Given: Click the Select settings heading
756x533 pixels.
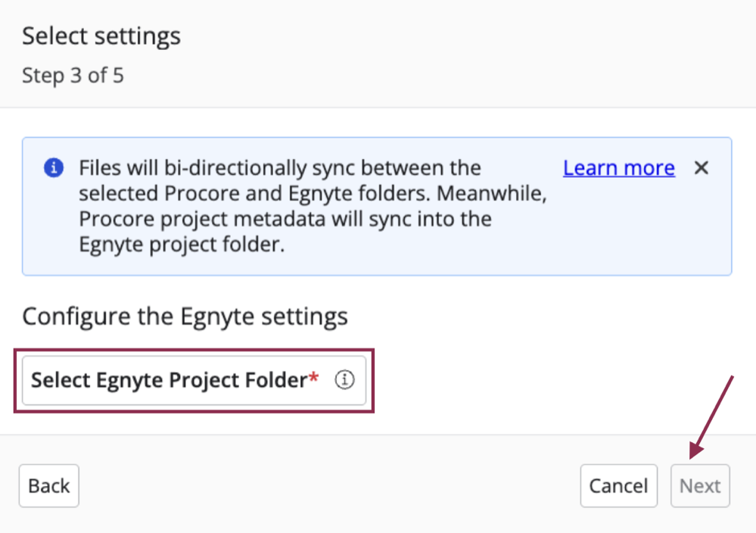Looking at the screenshot, I should (x=101, y=35).
